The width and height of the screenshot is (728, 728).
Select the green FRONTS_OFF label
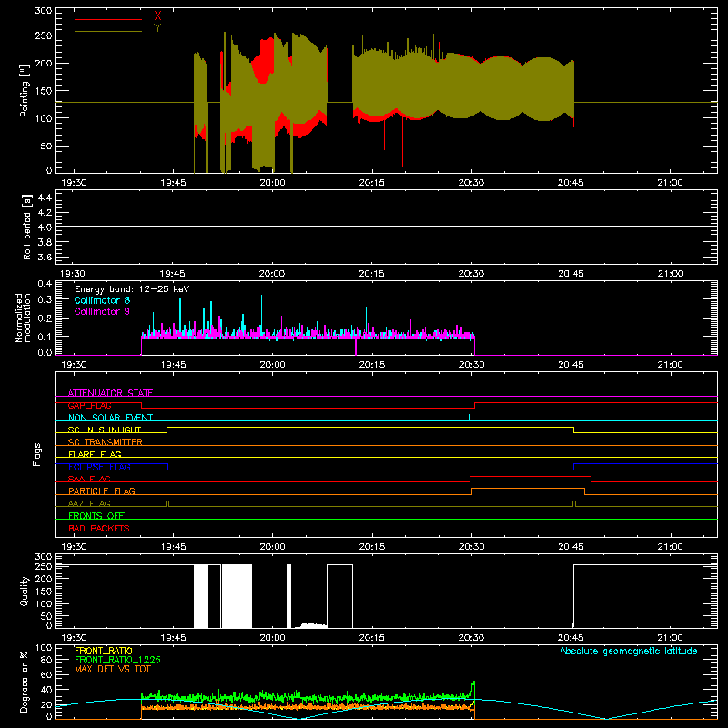[x=96, y=515]
